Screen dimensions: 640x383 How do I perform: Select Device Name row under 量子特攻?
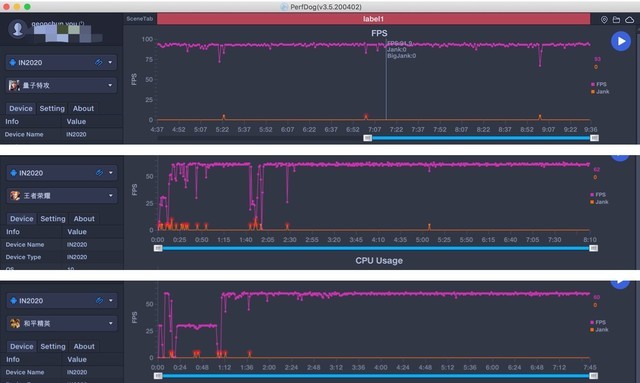[x=61, y=134]
